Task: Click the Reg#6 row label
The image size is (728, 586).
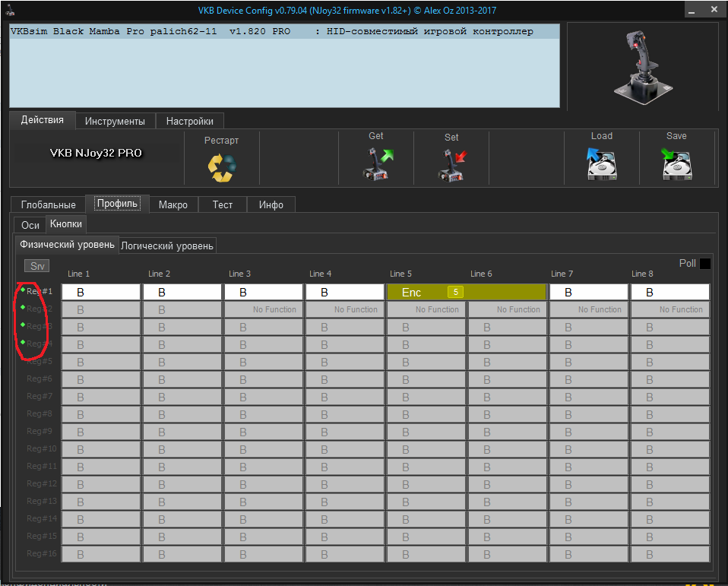Action: pos(40,379)
